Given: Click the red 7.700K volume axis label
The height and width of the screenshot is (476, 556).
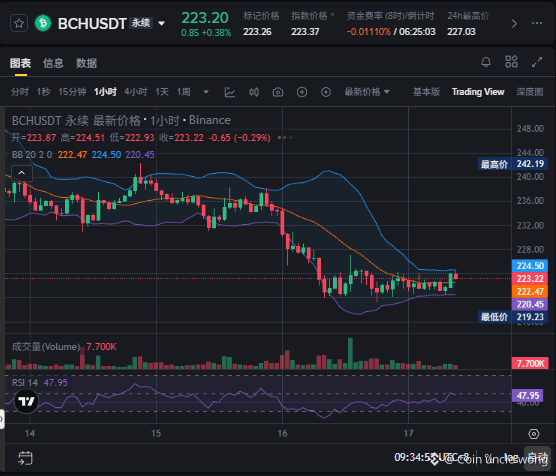Looking at the screenshot, I should click(x=530, y=363).
